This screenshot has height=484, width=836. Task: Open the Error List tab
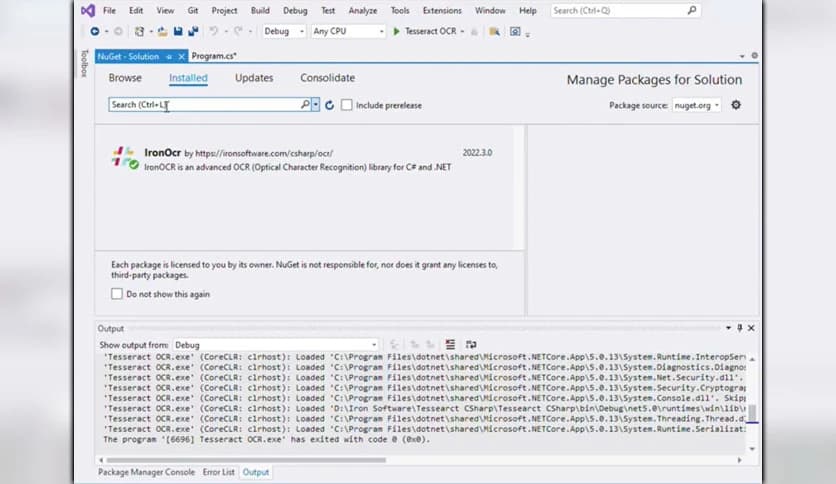coord(219,472)
